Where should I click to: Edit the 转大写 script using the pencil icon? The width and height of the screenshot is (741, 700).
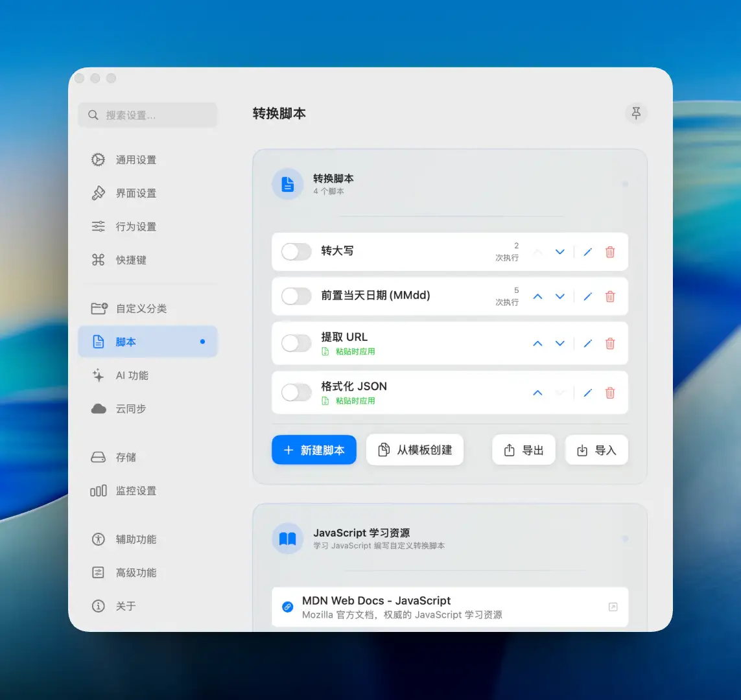pyautogui.click(x=587, y=252)
